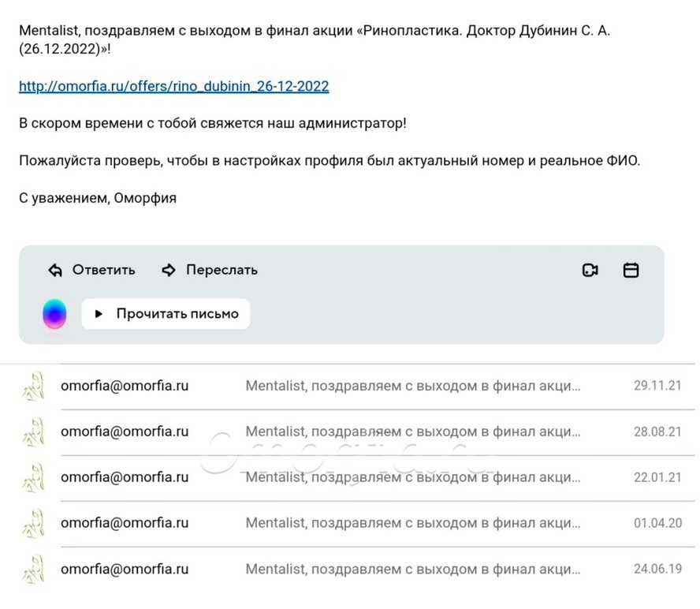The height and width of the screenshot is (609, 700).
Task: Open the omorfia email dated 29.11.21
Action: pos(350,386)
